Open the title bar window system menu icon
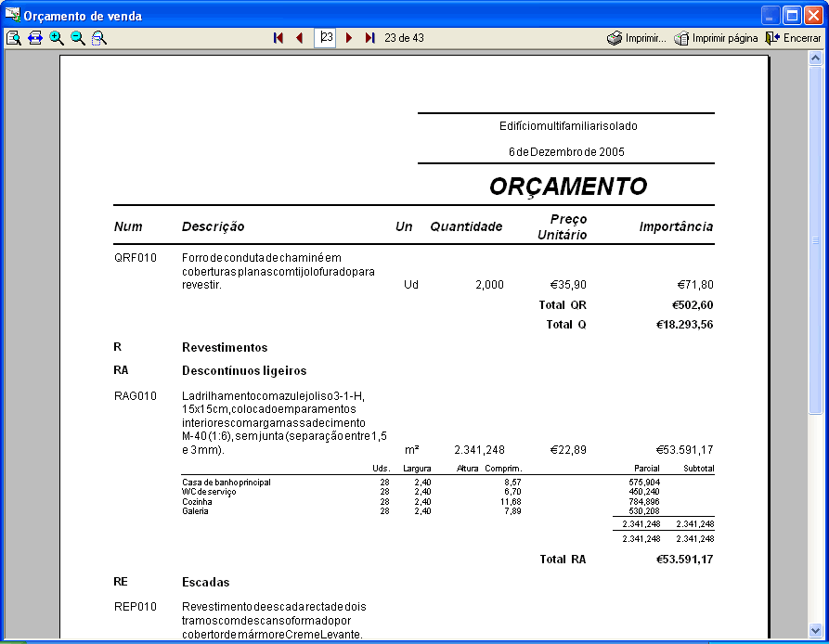829x644 pixels. click(x=12, y=15)
